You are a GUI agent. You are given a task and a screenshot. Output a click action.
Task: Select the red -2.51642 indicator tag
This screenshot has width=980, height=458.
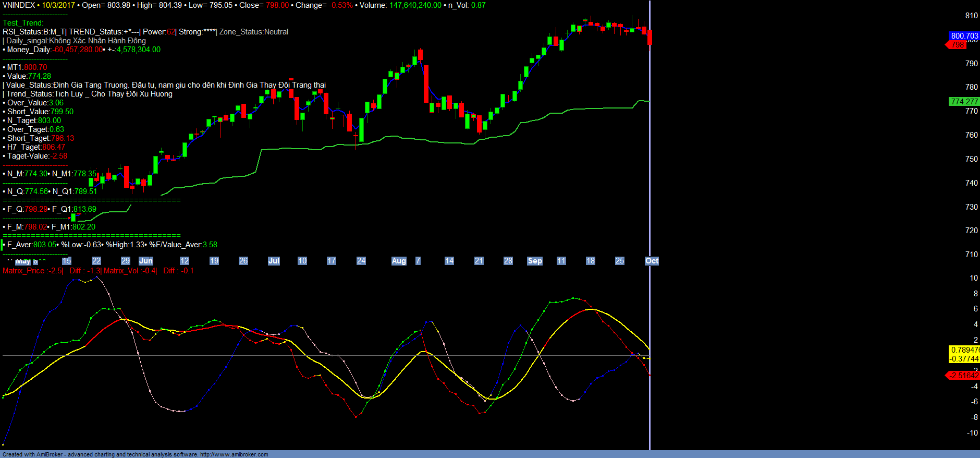964,376
